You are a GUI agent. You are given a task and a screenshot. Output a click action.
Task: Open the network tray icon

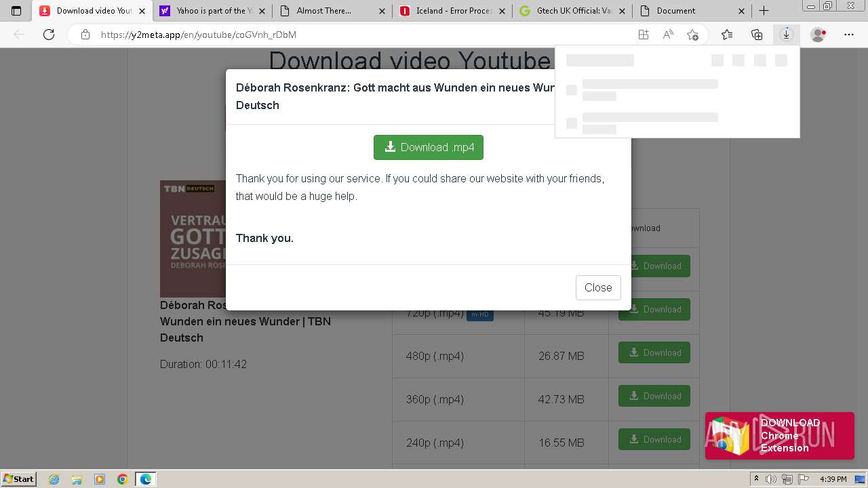[787, 479]
